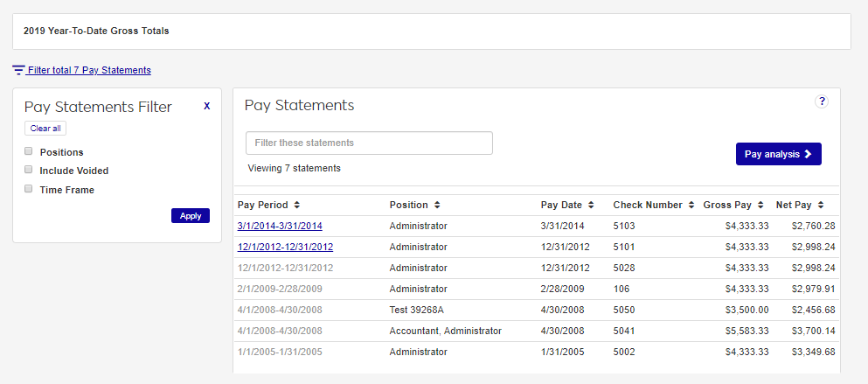Viewport: 868px width, 384px height.
Task: Click the Filter these statements search field
Action: [369, 143]
